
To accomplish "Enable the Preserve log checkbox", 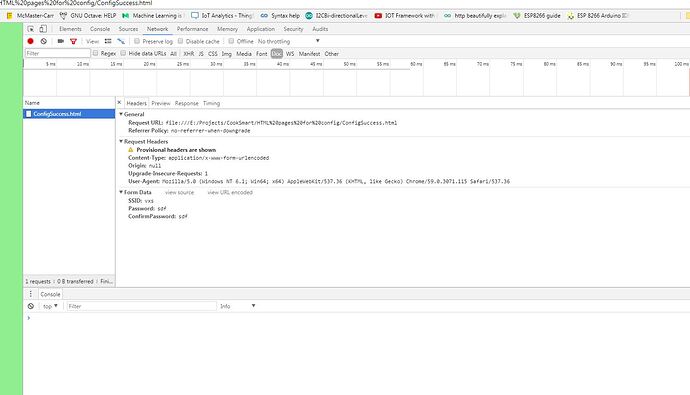I will (x=137, y=41).
